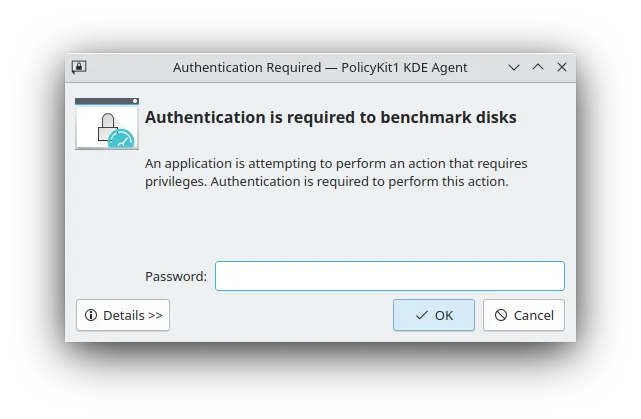Click the Password: label
The image size is (641, 419).
coord(176,276)
